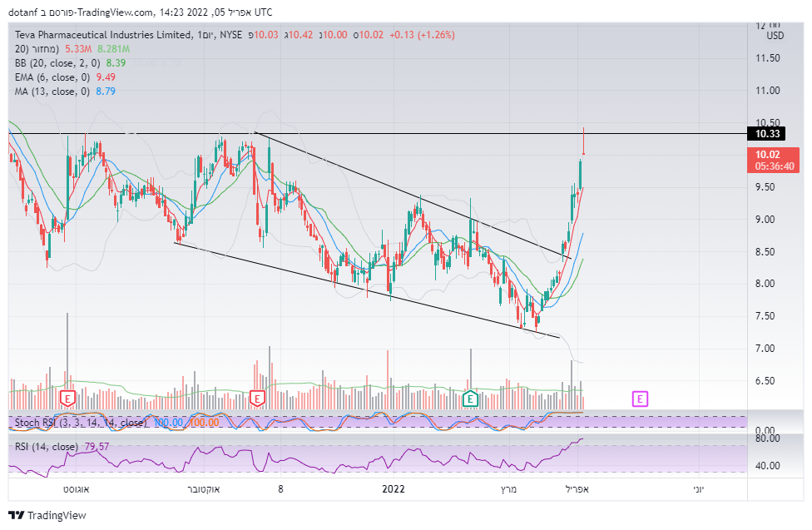The image size is (812, 530).
Task: Click the אוגוסט label on time axis
Action: 77,488
